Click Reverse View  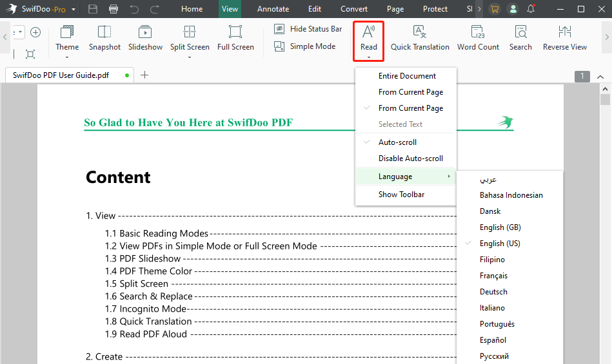coord(565,39)
